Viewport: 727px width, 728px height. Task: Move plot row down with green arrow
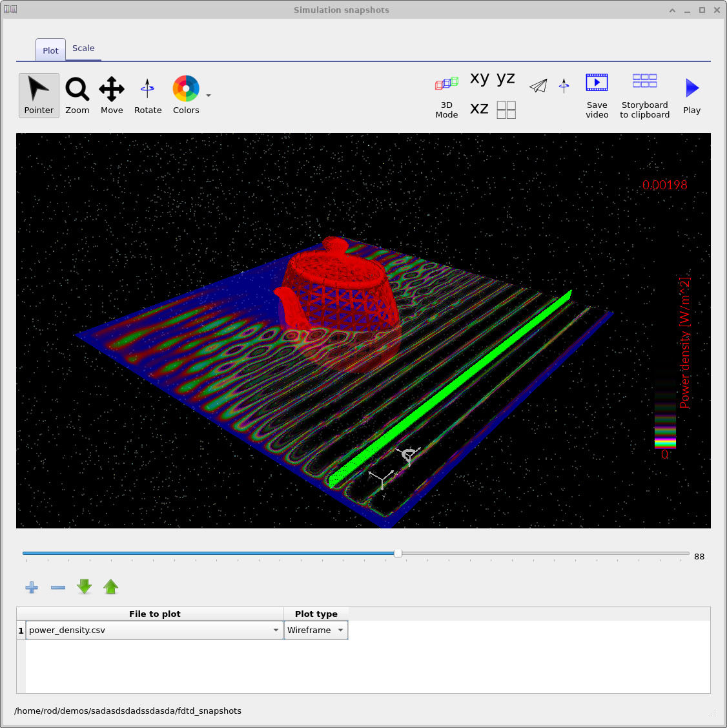pos(85,587)
